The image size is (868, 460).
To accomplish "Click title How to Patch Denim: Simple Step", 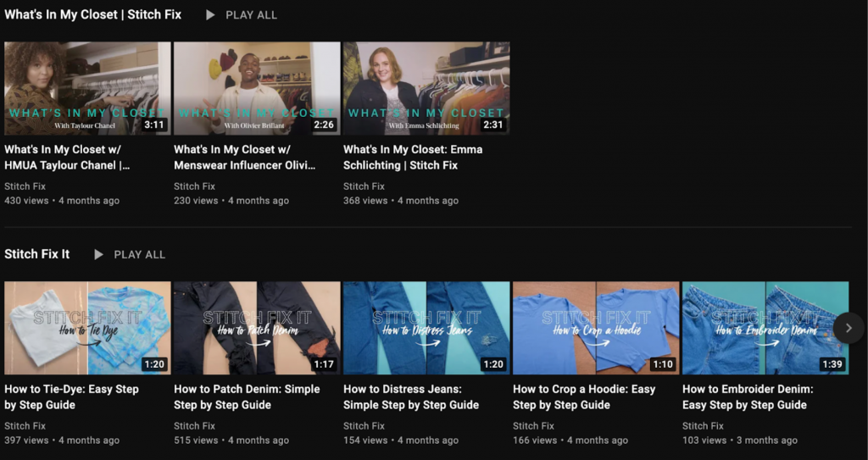I will (x=247, y=397).
